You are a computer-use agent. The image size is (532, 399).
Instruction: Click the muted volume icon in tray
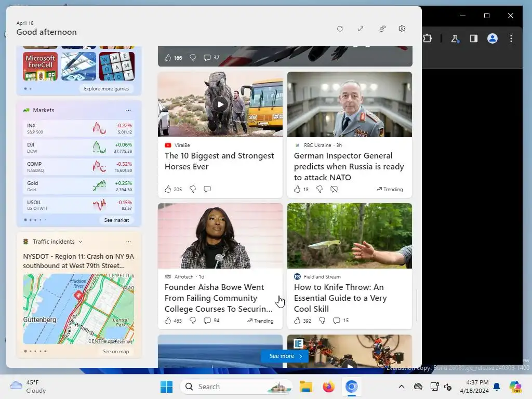click(x=448, y=387)
